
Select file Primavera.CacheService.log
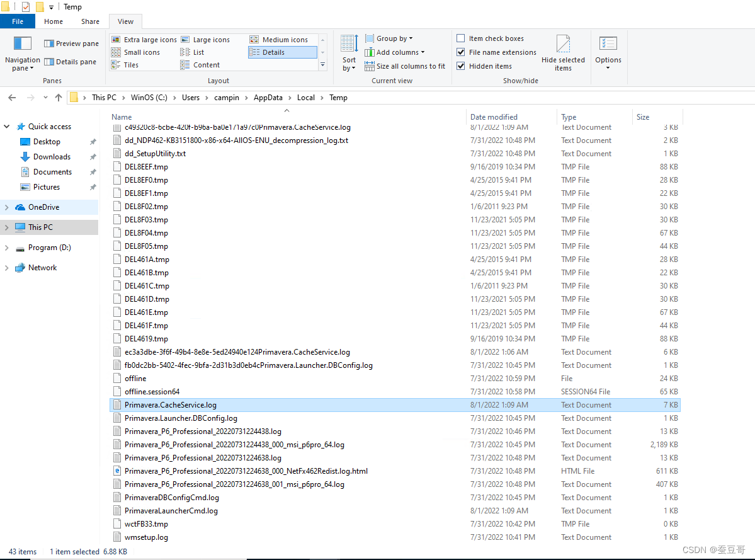click(395, 405)
